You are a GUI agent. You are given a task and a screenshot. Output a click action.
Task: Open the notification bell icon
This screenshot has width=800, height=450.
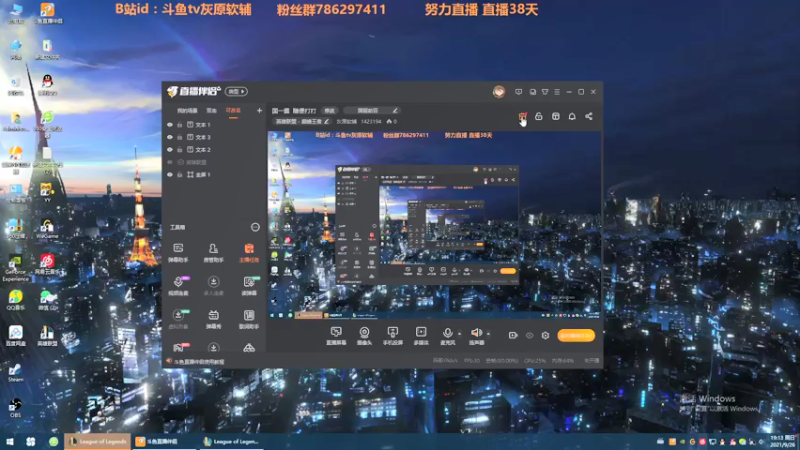572,116
